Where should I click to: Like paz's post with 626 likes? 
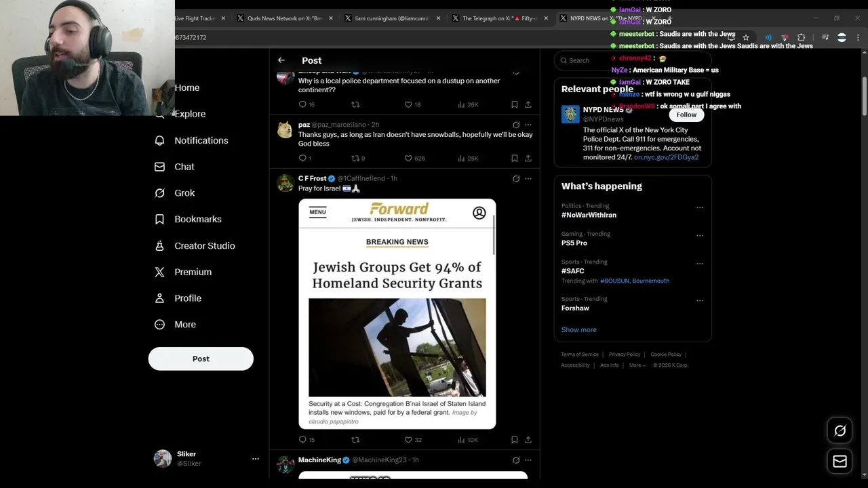tap(408, 158)
